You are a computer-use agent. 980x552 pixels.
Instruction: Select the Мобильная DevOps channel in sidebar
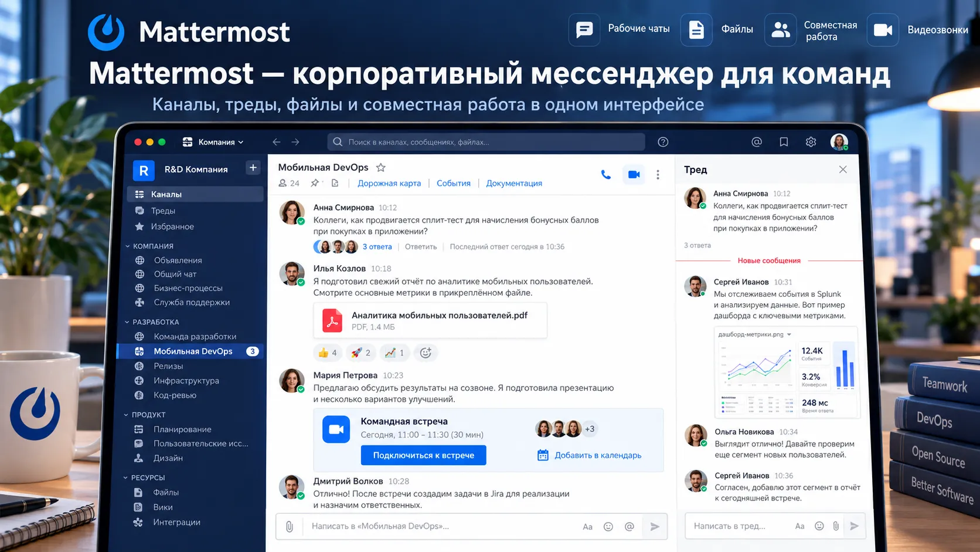point(190,351)
